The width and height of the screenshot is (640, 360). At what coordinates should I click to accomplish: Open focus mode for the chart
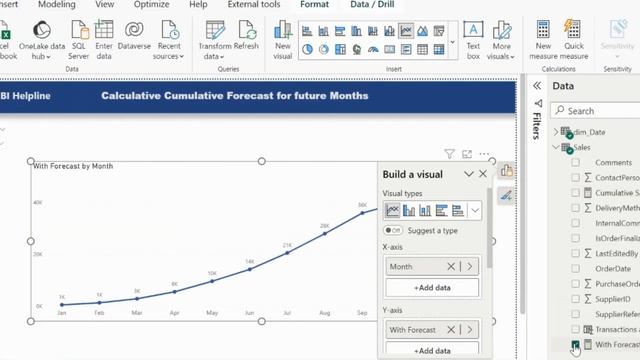coord(467,154)
